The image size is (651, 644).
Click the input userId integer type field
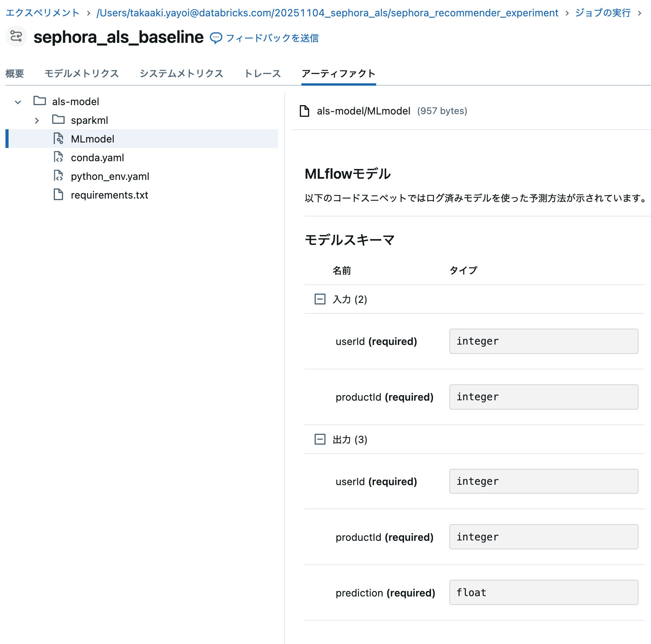tap(544, 341)
